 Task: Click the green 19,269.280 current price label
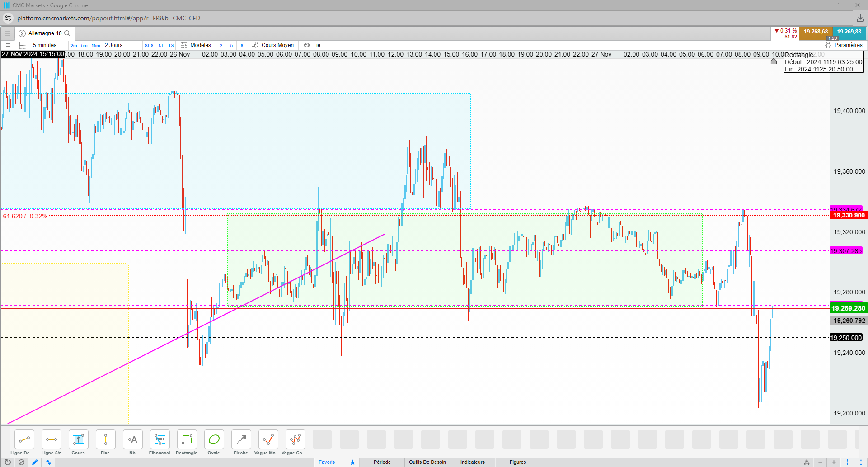tap(849, 308)
